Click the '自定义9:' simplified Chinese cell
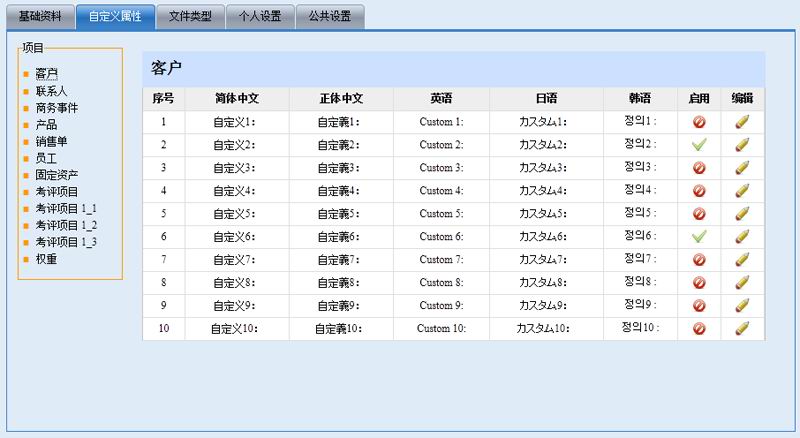The height and width of the screenshot is (438, 800). (x=237, y=306)
